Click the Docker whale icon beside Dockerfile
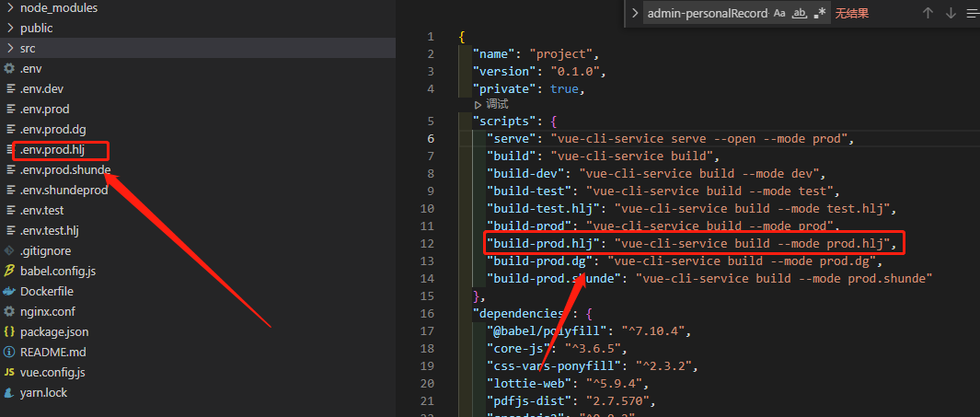Image resolution: width=980 pixels, height=417 pixels. [x=9, y=291]
